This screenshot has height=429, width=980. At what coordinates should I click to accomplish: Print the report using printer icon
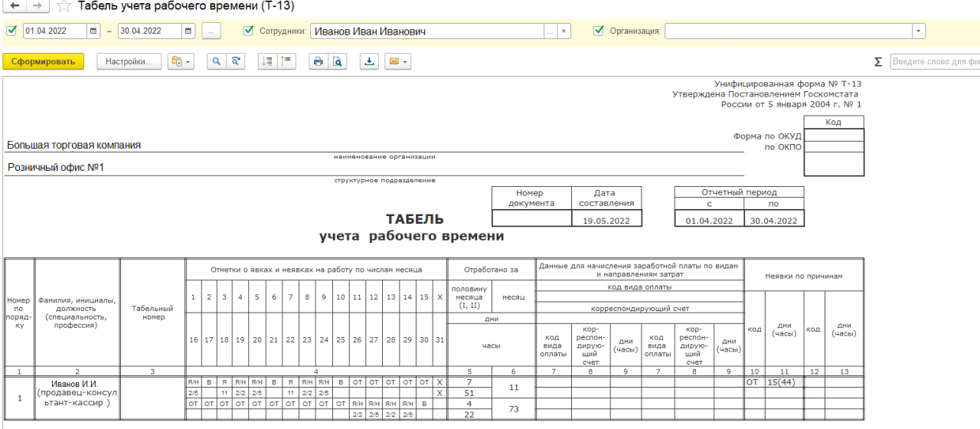[318, 62]
